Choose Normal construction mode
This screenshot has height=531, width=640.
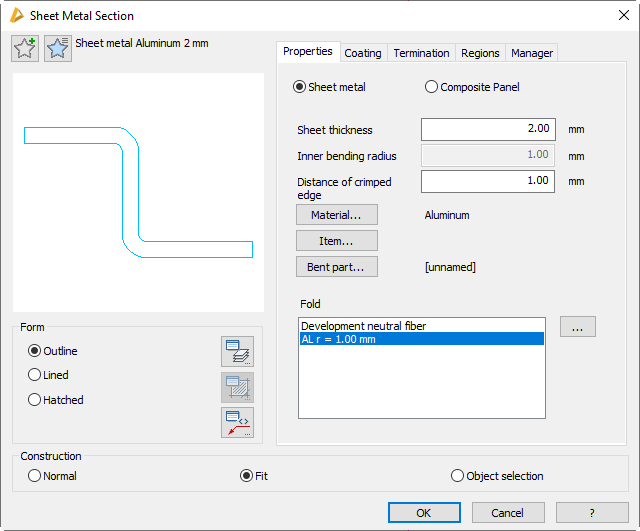point(35,476)
